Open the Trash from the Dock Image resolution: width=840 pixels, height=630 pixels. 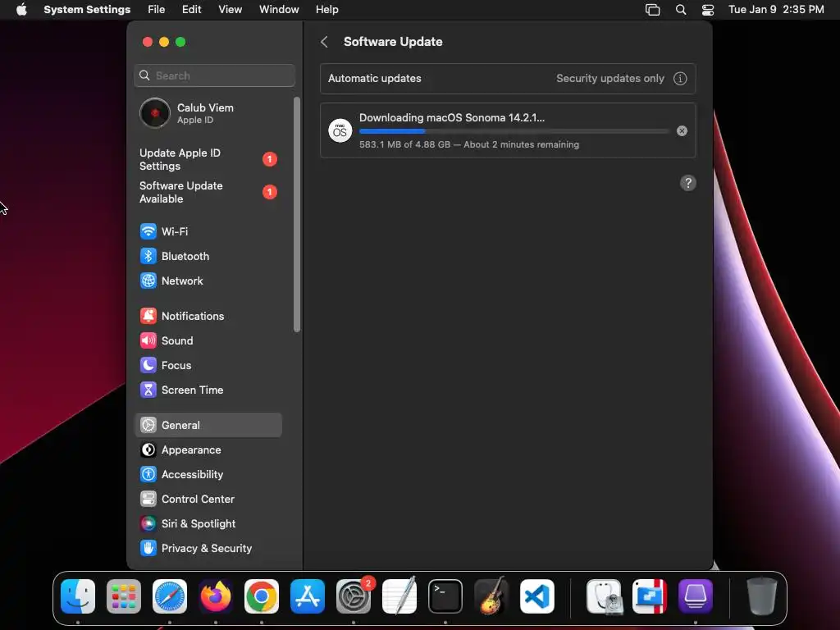(762, 596)
